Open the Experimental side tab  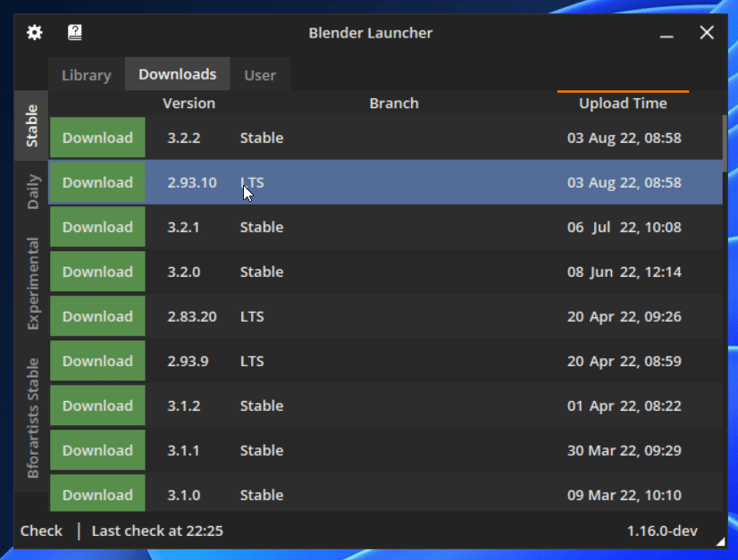click(x=31, y=283)
